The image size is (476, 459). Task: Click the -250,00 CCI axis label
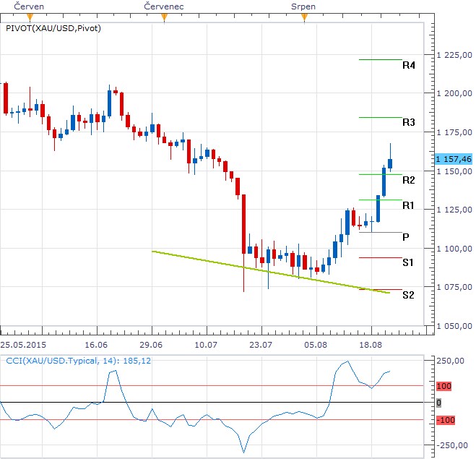pos(452,445)
